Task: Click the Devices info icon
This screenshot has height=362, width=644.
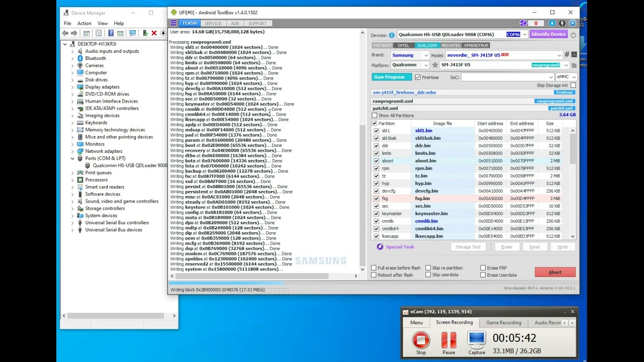Action: pos(391,35)
